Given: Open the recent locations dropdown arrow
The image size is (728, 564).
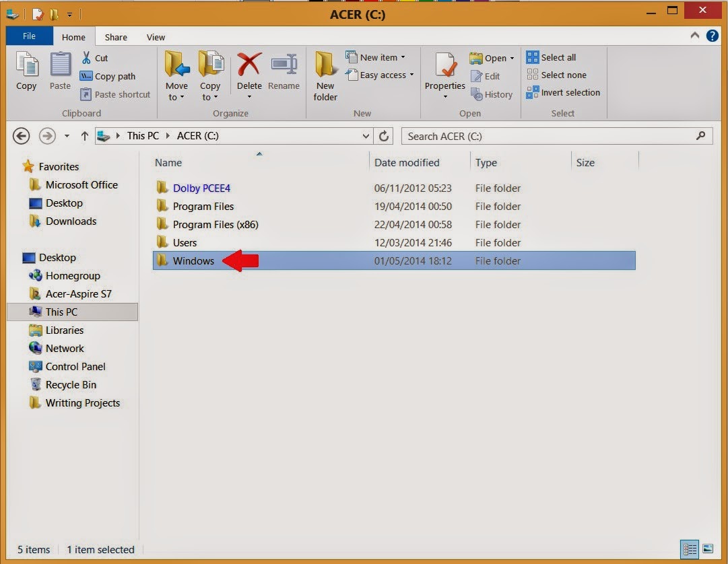Looking at the screenshot, I should click(x=67, y=136).
